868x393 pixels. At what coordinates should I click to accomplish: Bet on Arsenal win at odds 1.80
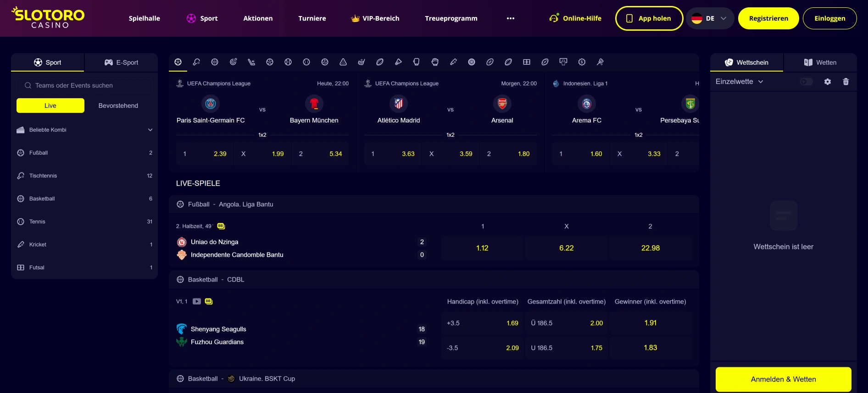pos(508,154)
